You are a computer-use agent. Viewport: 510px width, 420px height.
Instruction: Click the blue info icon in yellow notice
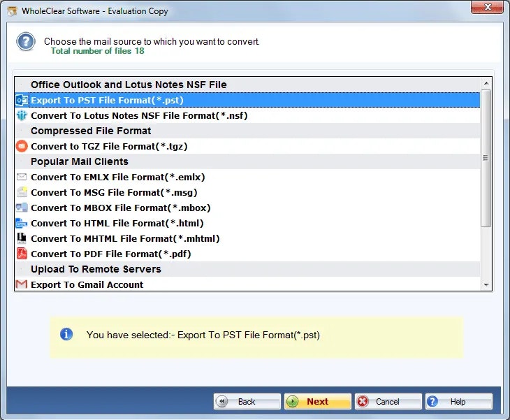pos(66,335)
